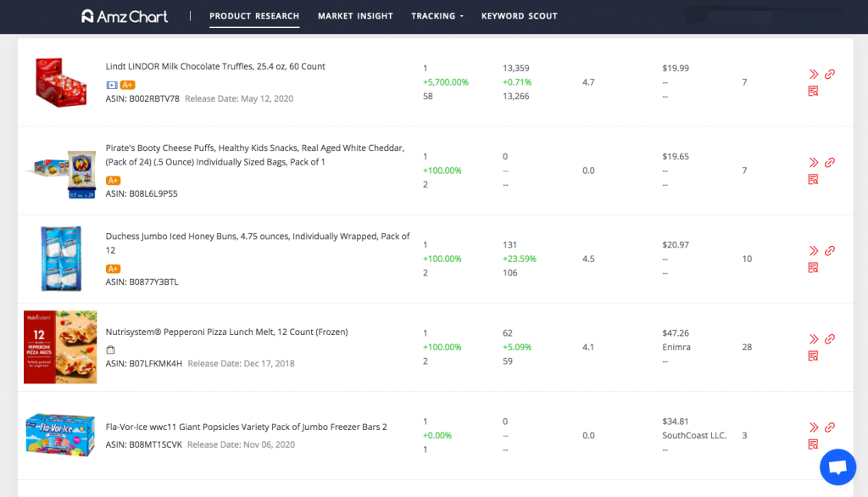Click the Enimra seller name
This screenshot has width=868, height=497.
click(676, 347)
